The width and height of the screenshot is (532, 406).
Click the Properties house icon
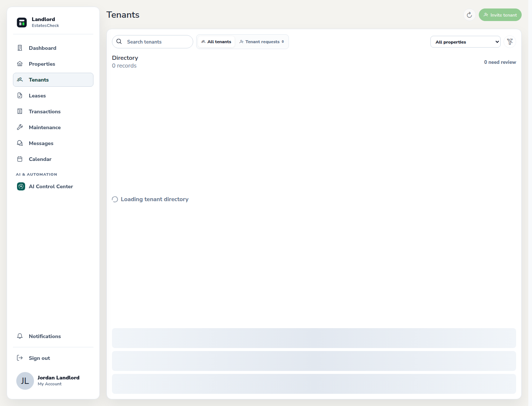coord(20,64)
